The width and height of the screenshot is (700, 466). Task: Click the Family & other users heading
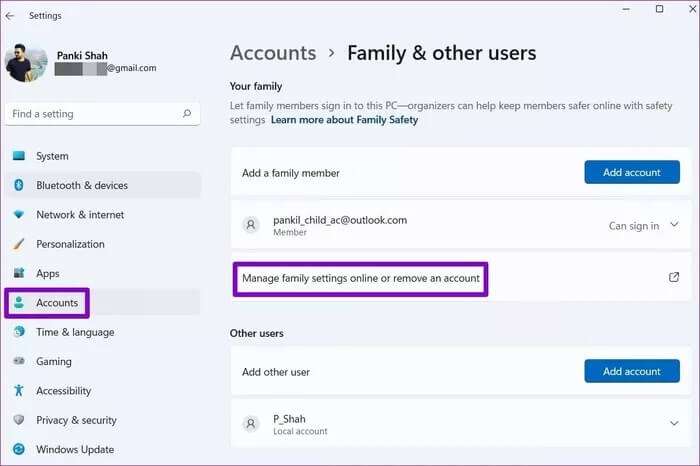(x=442, y=53)
